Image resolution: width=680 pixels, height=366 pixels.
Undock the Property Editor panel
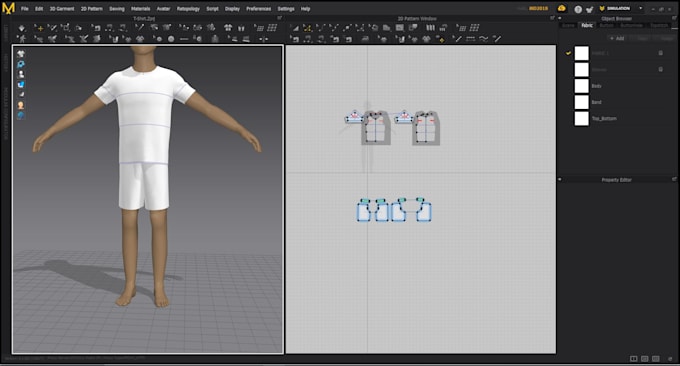click(x=674, y=179)
